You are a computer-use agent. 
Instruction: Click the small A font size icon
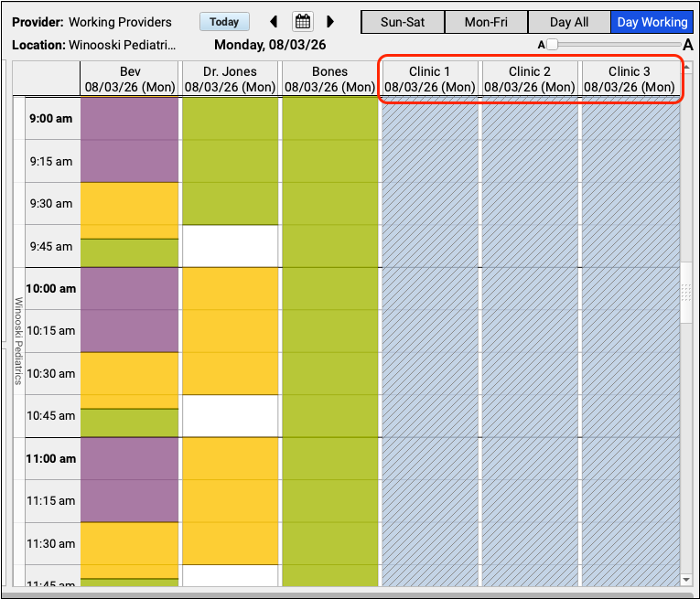(541, 45)
